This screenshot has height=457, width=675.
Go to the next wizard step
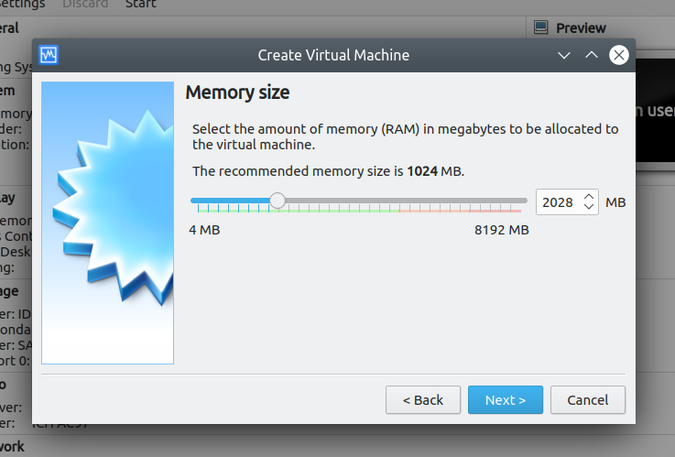[505, 400]
